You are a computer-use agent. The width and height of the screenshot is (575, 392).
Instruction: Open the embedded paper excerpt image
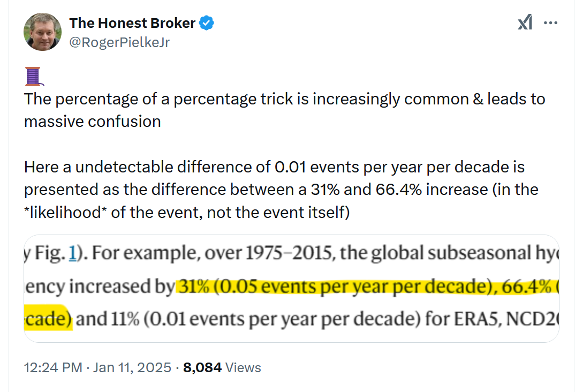[x=291, y=288]
